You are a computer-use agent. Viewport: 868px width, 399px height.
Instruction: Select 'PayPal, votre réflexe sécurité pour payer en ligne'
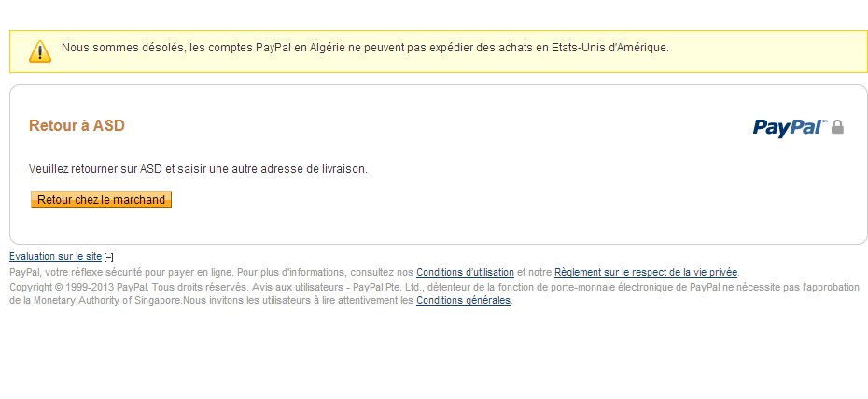122,272
